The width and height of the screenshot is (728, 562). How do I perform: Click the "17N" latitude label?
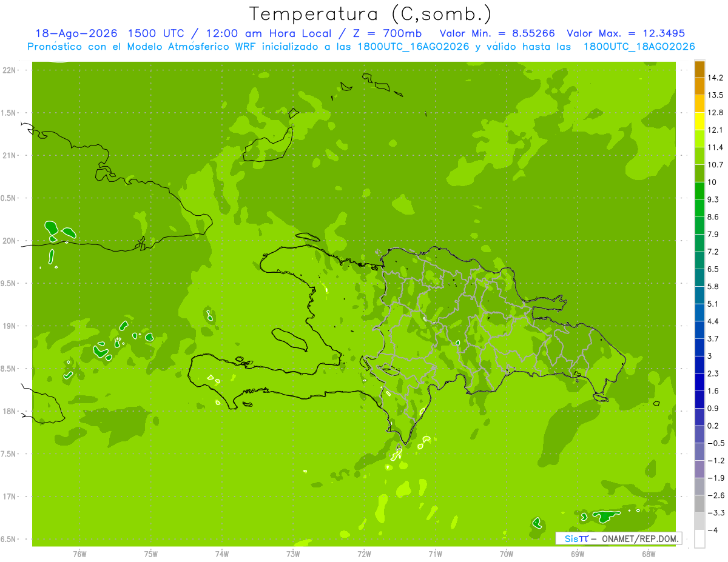(10, 497)
